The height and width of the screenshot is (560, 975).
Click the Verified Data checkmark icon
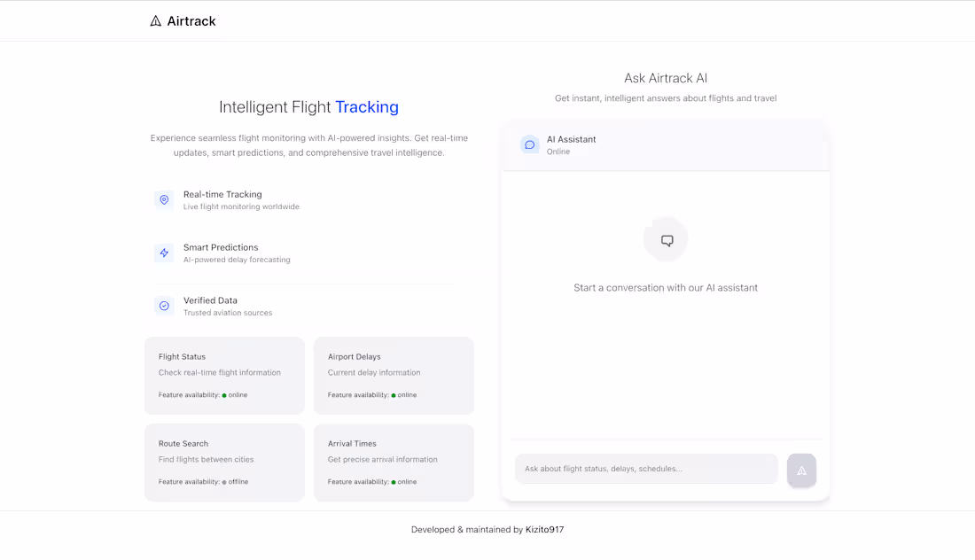click(x=164, y=306)
